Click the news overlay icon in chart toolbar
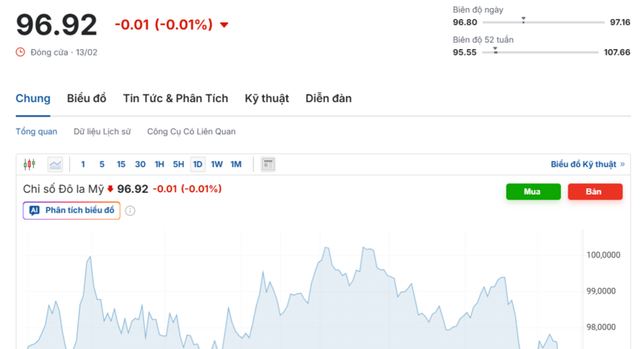The image size is (644, 349). (x=268, y=164)
